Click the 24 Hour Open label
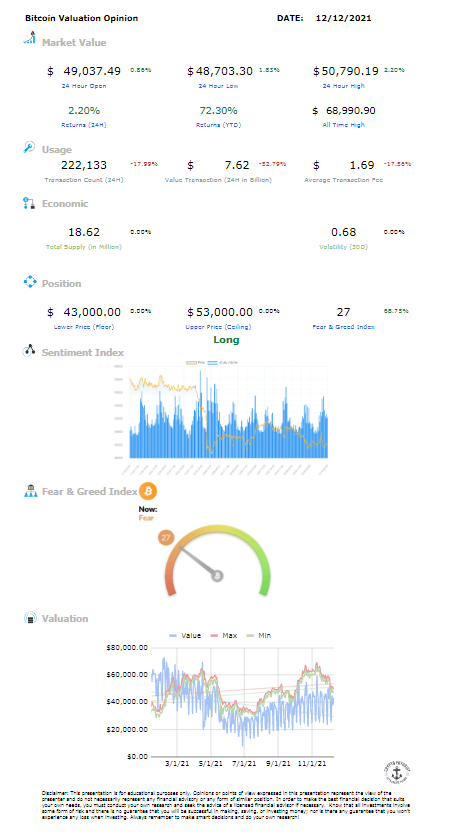The image size is (449, 836). [x=84, y=86]
